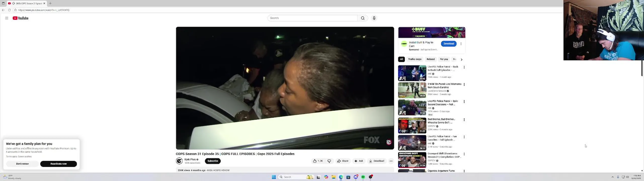Open the Ask AI button

tap(359, 161)
